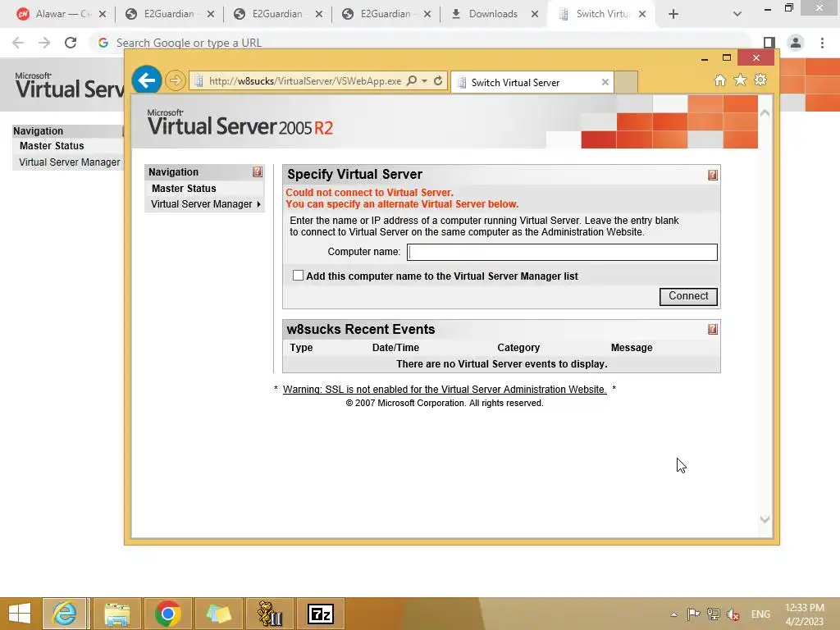Open IE Tools gear menu

(x=760, y=80)
